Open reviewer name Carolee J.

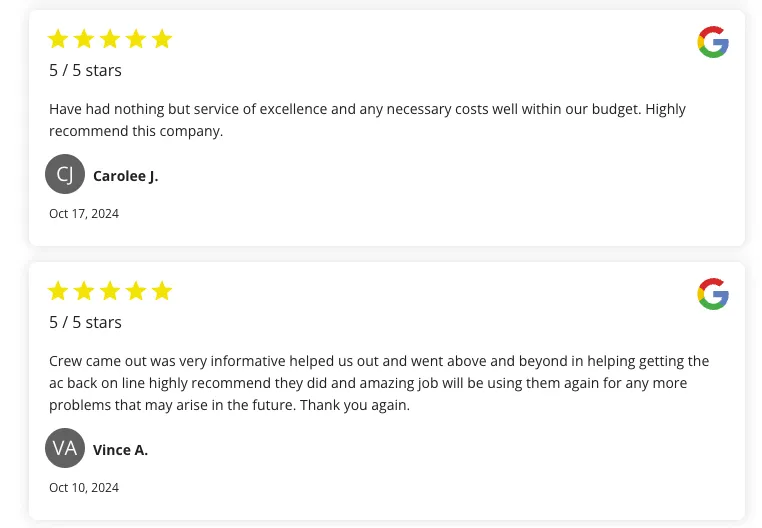(x=125, y=176)
